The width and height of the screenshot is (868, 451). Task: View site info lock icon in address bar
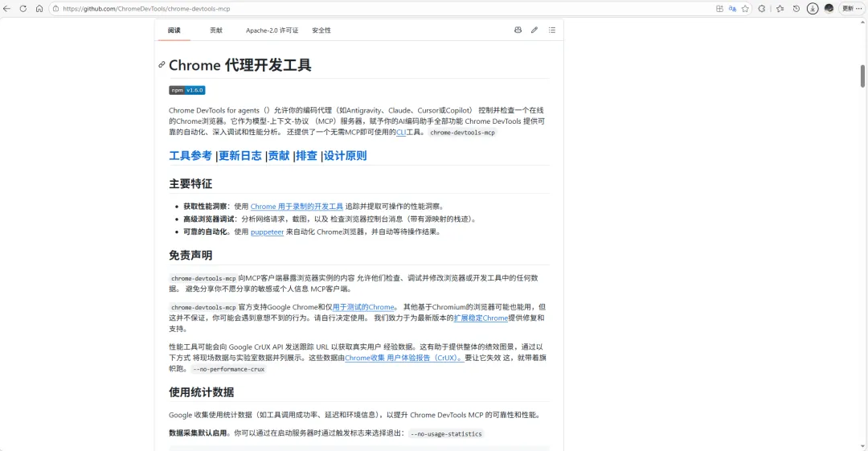click(56, 9)
